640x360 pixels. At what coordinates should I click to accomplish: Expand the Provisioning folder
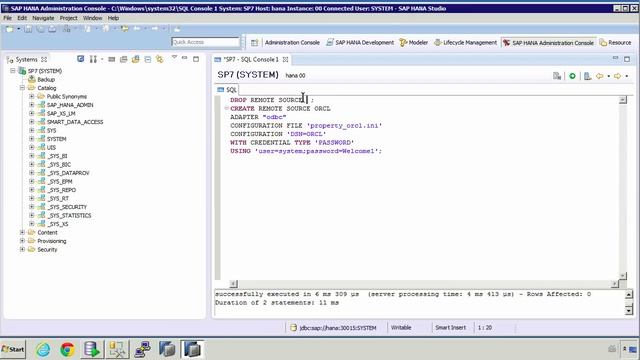[22, 241]
